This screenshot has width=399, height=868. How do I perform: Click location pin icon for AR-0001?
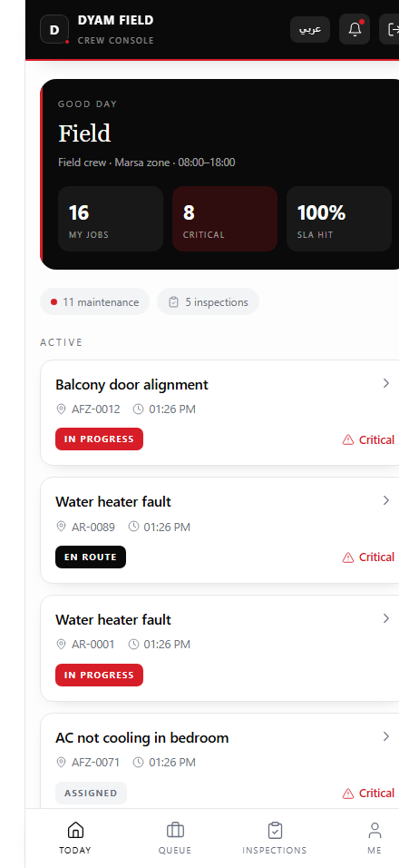(62, 644)
